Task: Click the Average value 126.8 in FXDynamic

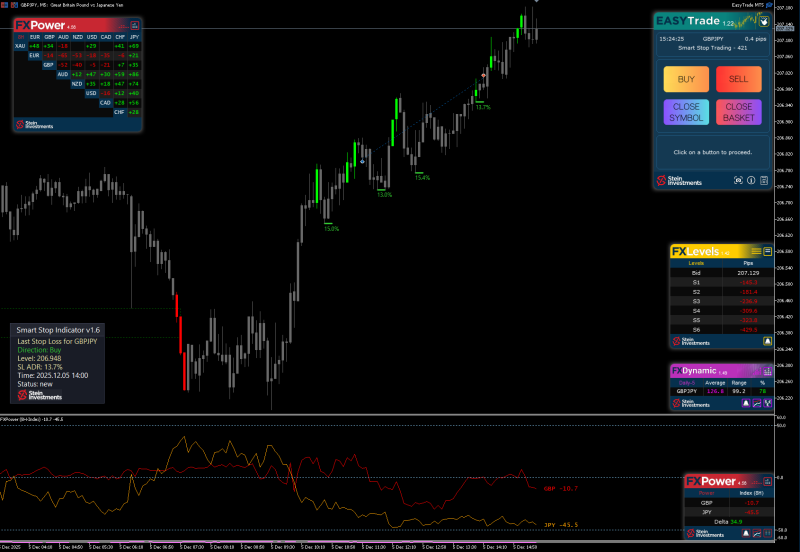Action: 715,391
